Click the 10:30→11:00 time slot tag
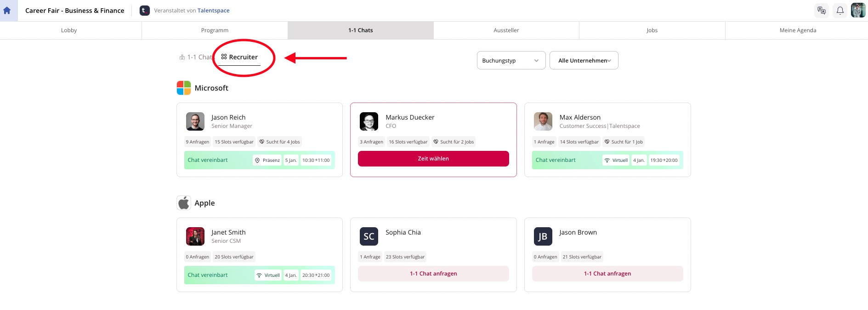Screen dimensions: 868x310 coord(316,160)
